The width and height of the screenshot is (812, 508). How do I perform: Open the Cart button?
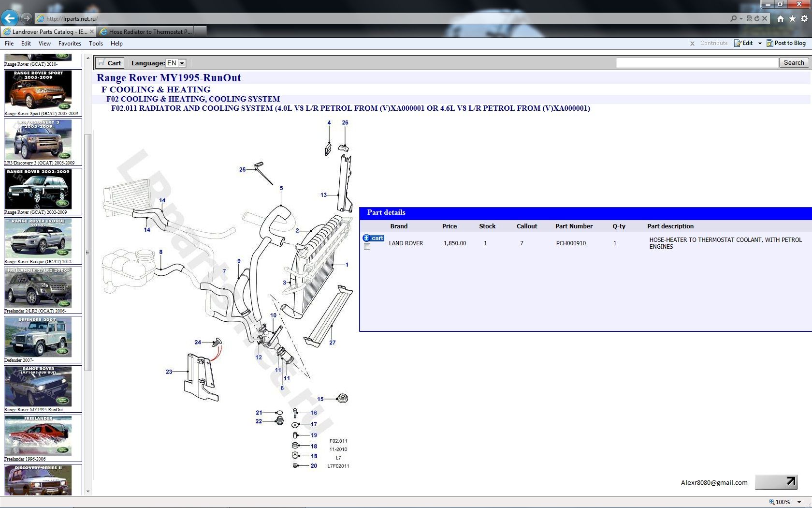110,63
